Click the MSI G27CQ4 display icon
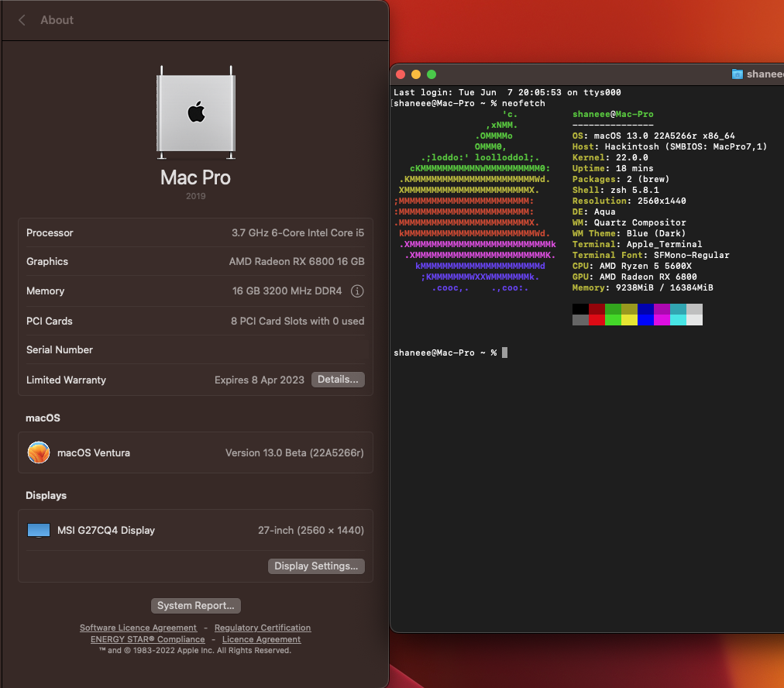 point(39,531)
